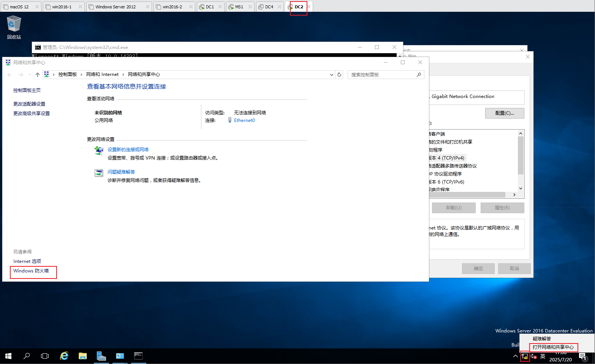Close the DC1 VM tab
The height and width of the screenshot is (364, 595).
click(220, 7)
